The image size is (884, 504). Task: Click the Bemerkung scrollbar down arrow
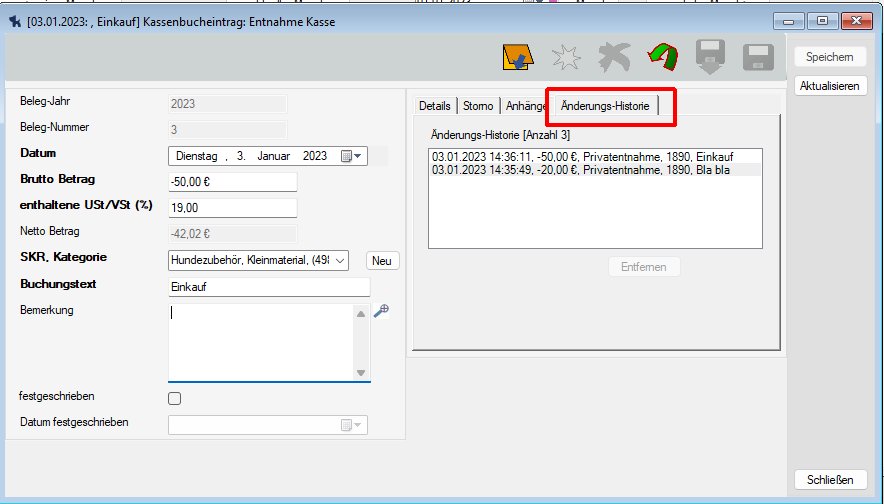pos(361,373)
